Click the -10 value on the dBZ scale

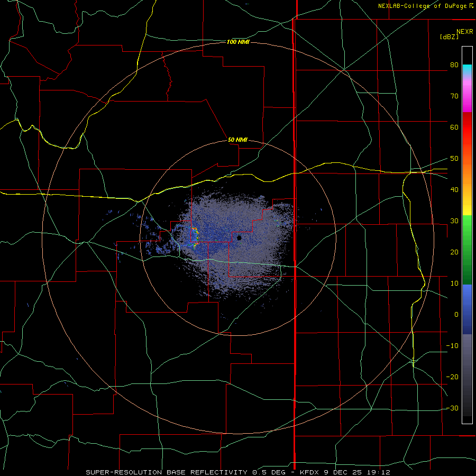pos(452,346)
